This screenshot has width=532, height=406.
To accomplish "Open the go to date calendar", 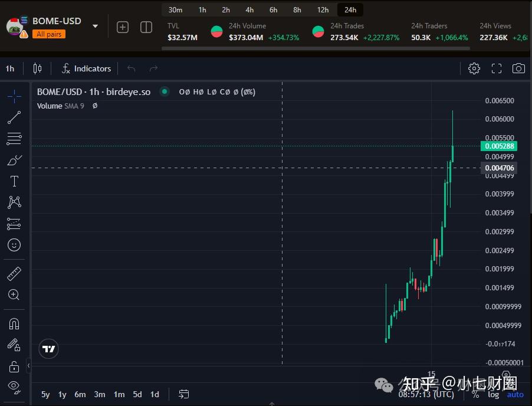I will (183, 394).
